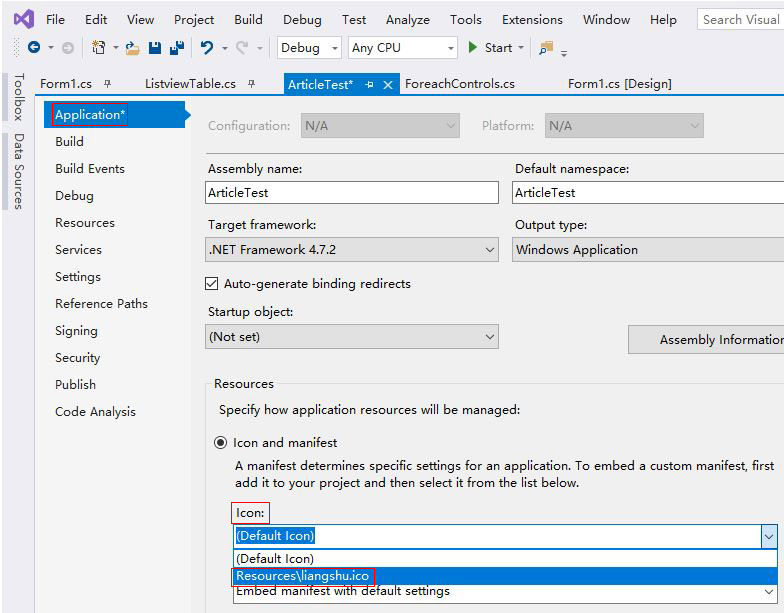Switch to the Form1.cs tab
The width and height of the screenshot is (784, 613).
coord(66,84)
